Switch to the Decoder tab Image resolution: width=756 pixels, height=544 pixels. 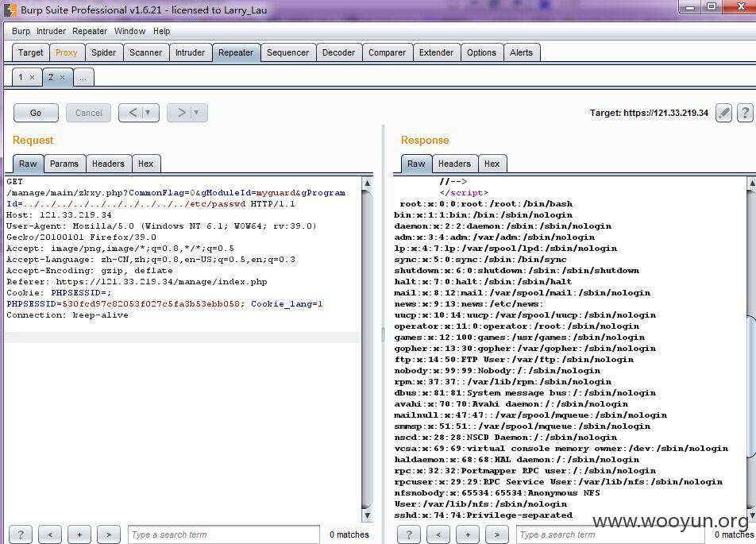click(x=338, y=52)
